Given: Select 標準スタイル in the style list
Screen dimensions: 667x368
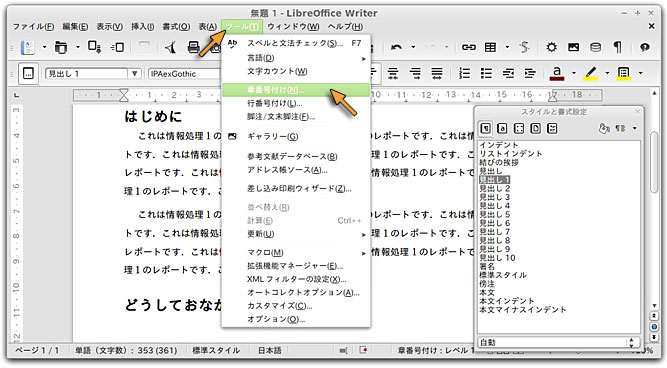Looking at the screenshot, I should tap(503, 275).
